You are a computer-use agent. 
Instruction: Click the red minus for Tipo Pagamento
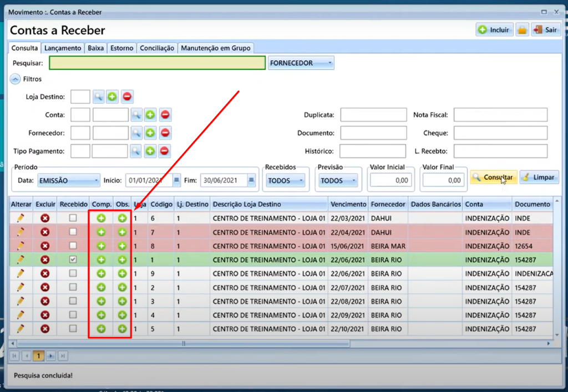pyautogui.click(x=164, y=151)
